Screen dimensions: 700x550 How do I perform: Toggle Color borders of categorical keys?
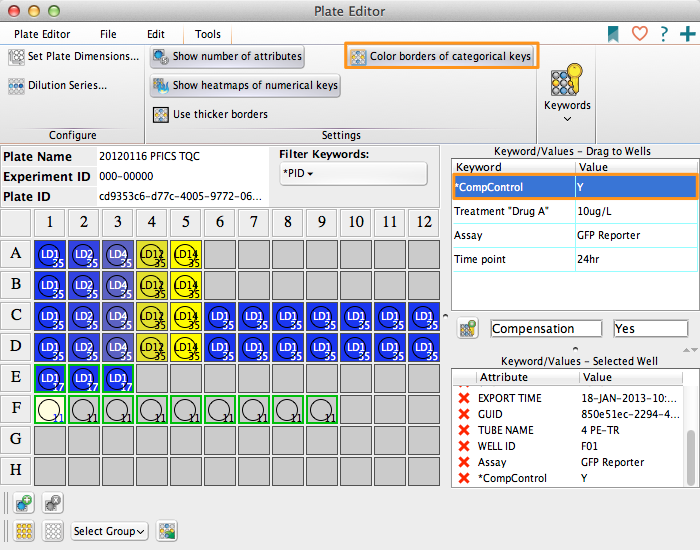click(442, 56)
